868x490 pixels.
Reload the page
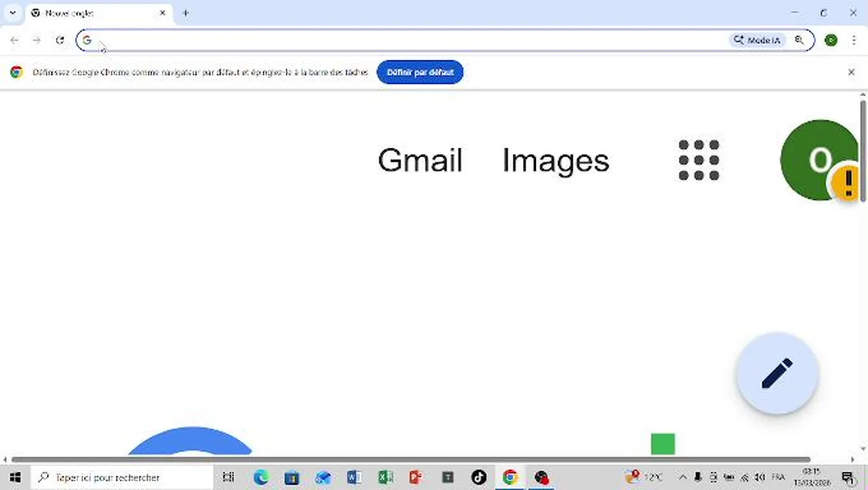pyautogui.click(x=60, y=40)
